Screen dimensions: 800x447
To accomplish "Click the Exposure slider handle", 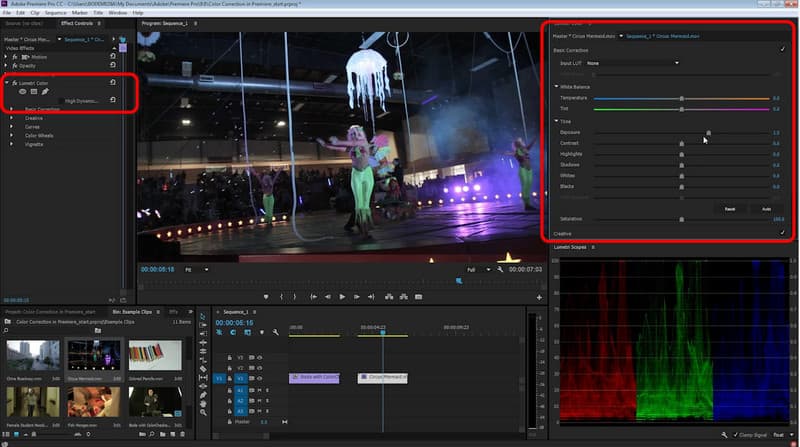I will [709, 132].
